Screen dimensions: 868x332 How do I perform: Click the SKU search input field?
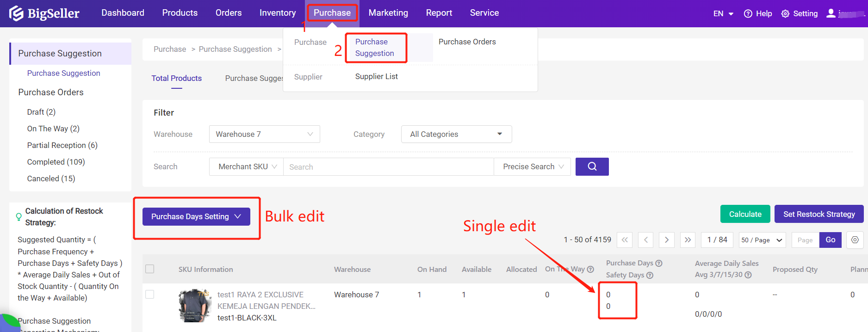[x=389, y=166]
